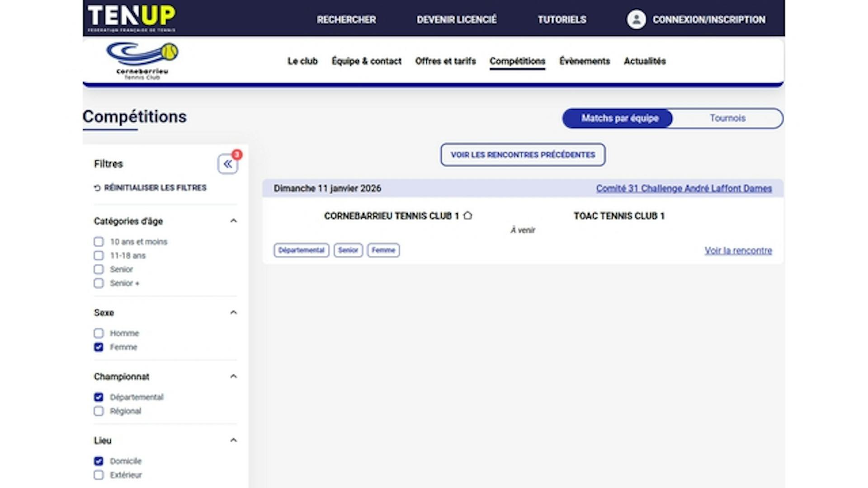The width and height of the screenshot is (868, 488).
Task: Collapse the Championnat filter section
Action: [233, 376]
